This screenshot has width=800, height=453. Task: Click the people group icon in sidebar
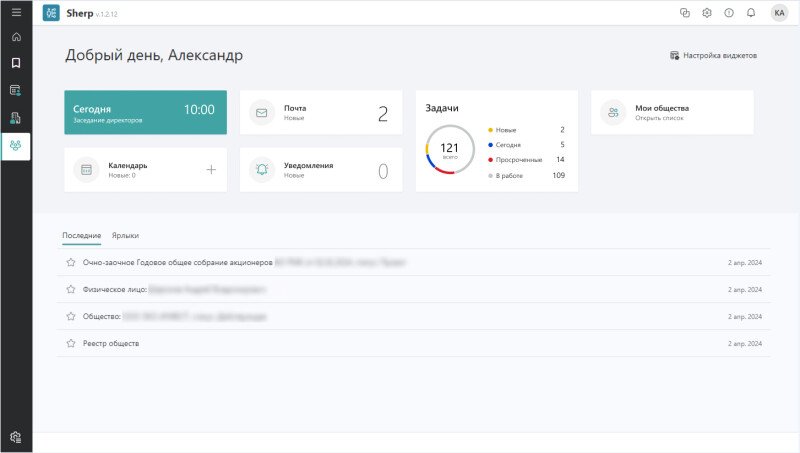[x=16, y=145]
